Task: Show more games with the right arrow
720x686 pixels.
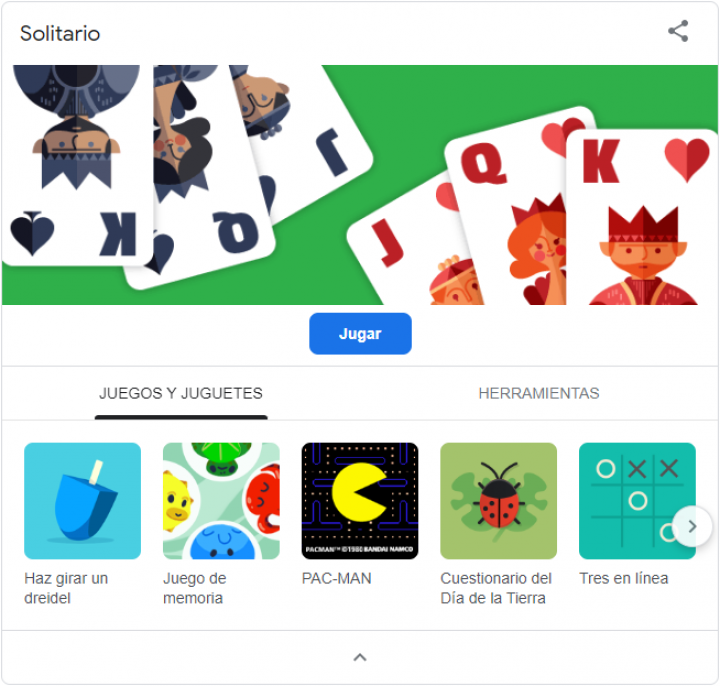Action: point(692,527)
